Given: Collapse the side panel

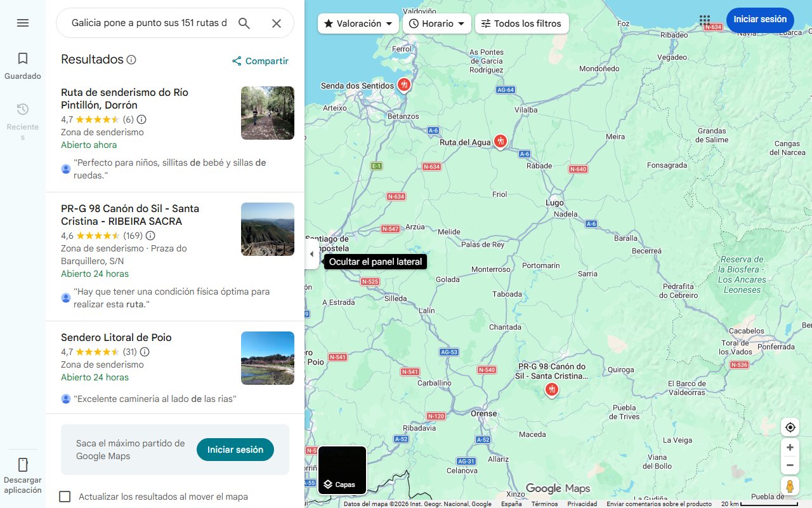Looking at the screenshot, I should click(311, 253).
